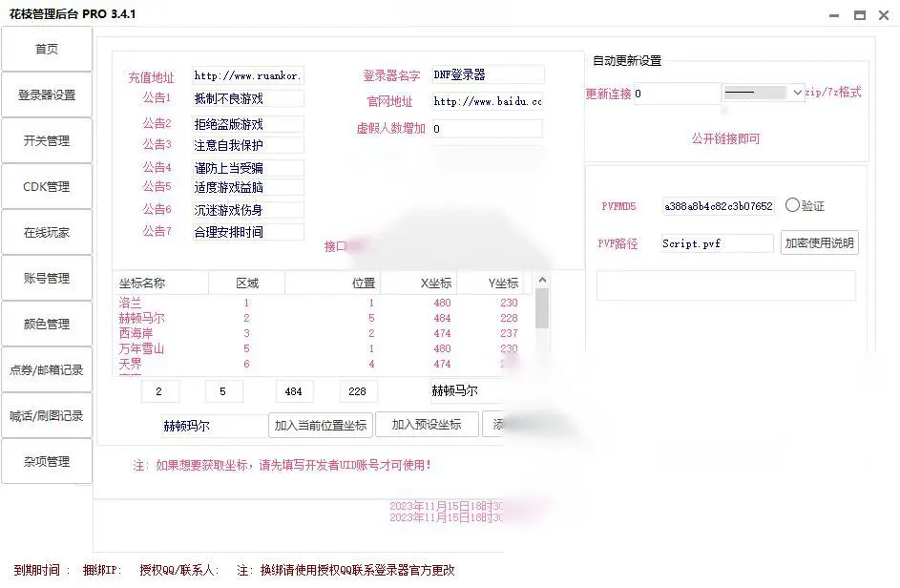This screenshot has height=588, width=900.
Task: Edit 公告4 field 谨防上当受骗
Action: click(248, 168)
